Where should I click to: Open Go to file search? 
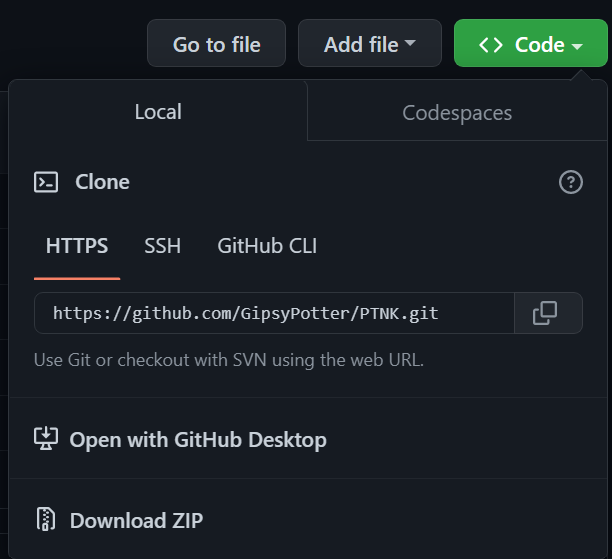217,43
